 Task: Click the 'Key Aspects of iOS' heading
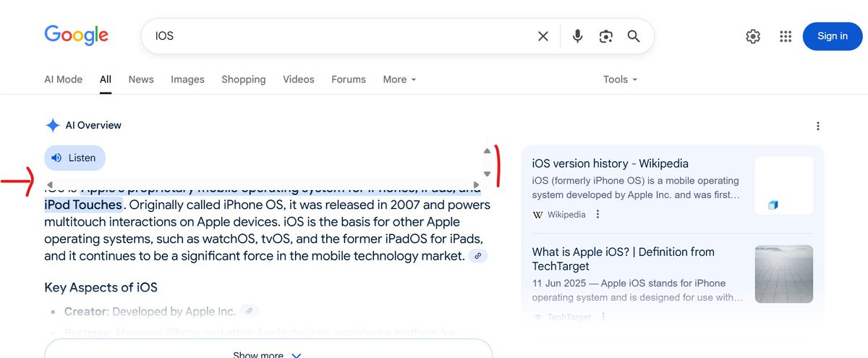[x=101, y=287]
